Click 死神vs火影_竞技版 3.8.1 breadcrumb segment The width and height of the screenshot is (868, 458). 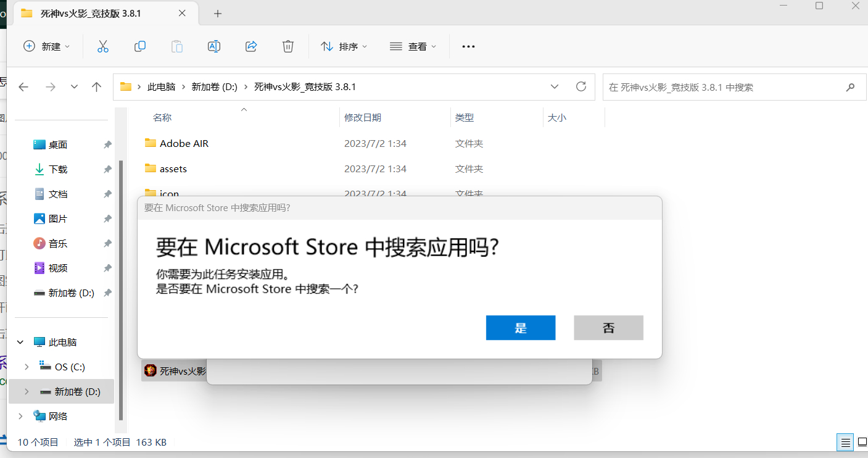(x=305, y=87)
